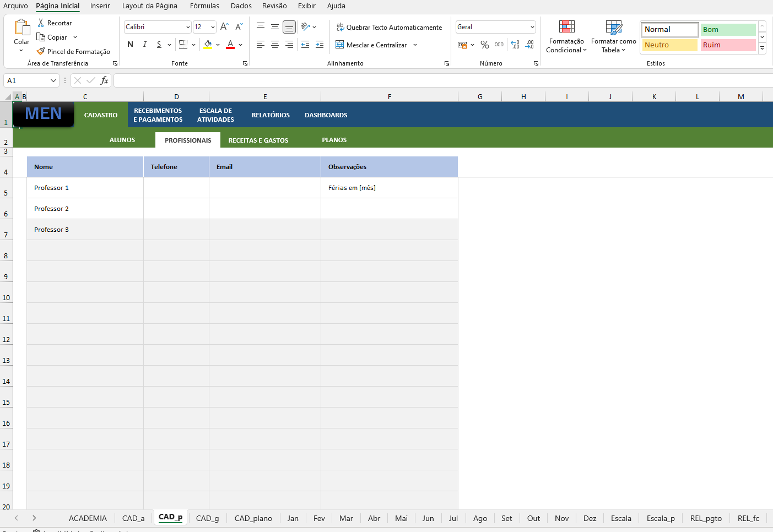Click the text orientation icon

pyautogui.click(x=305, y=27)
